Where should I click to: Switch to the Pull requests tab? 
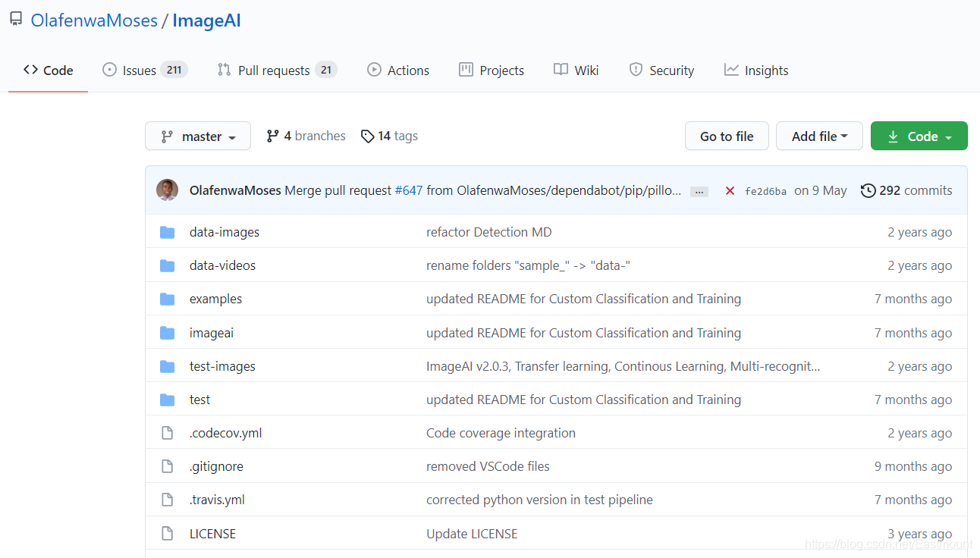[277, 71]
